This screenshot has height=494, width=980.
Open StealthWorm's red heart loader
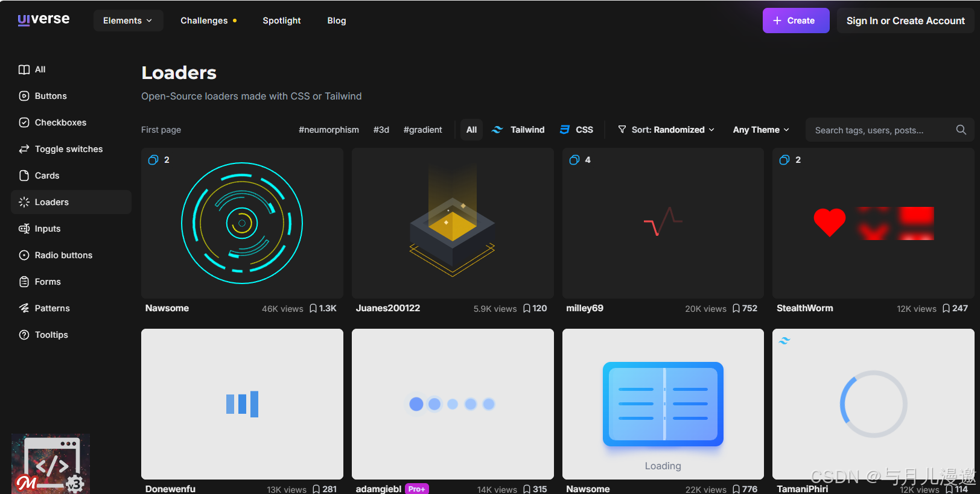(873, 223)
